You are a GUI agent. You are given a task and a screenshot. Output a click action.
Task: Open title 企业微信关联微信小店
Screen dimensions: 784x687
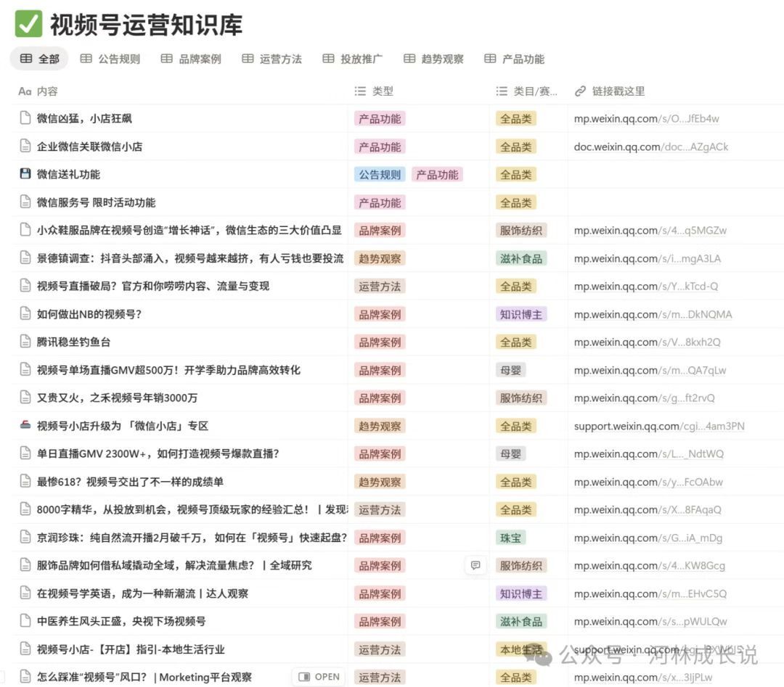(89, 147)
